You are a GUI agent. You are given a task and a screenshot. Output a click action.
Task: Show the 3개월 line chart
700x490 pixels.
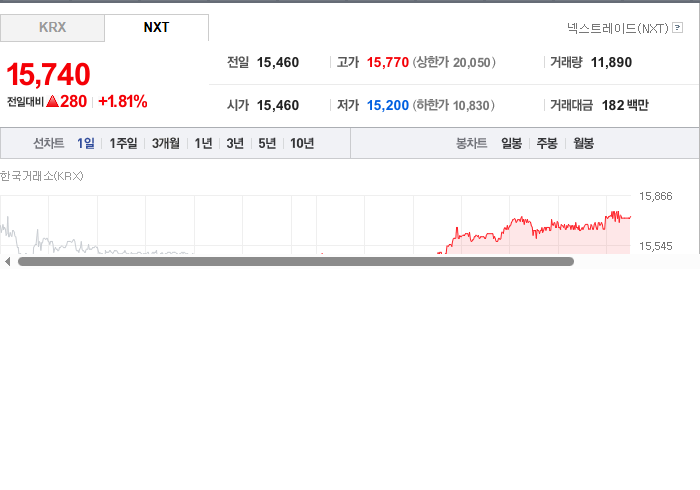tap(166, 143)
